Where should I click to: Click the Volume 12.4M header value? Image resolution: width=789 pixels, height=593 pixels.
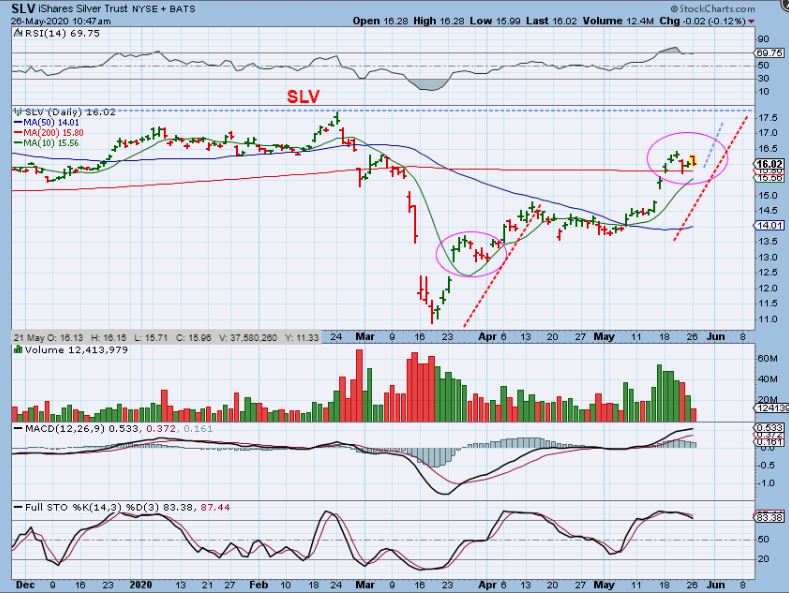point(618,21)
